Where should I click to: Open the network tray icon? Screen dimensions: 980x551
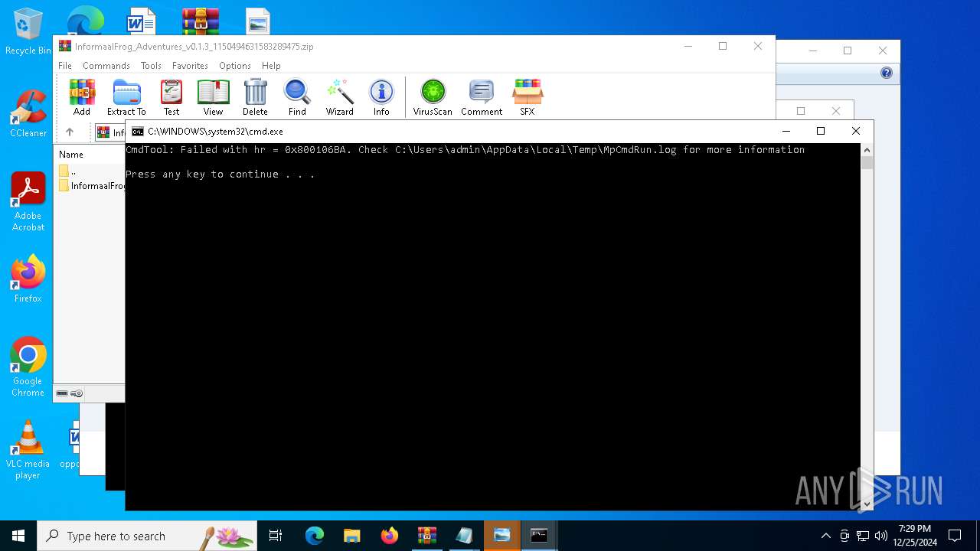(x=863, y=536)
